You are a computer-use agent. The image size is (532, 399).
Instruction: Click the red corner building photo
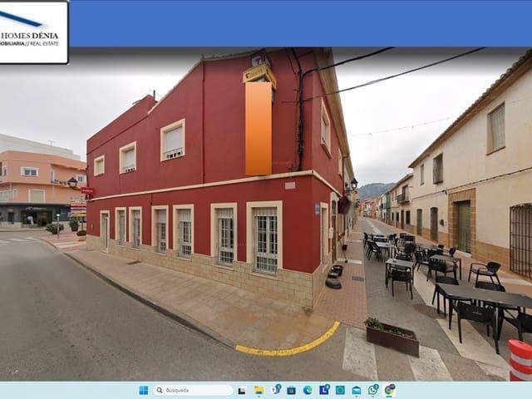click(x=208, y=183)
